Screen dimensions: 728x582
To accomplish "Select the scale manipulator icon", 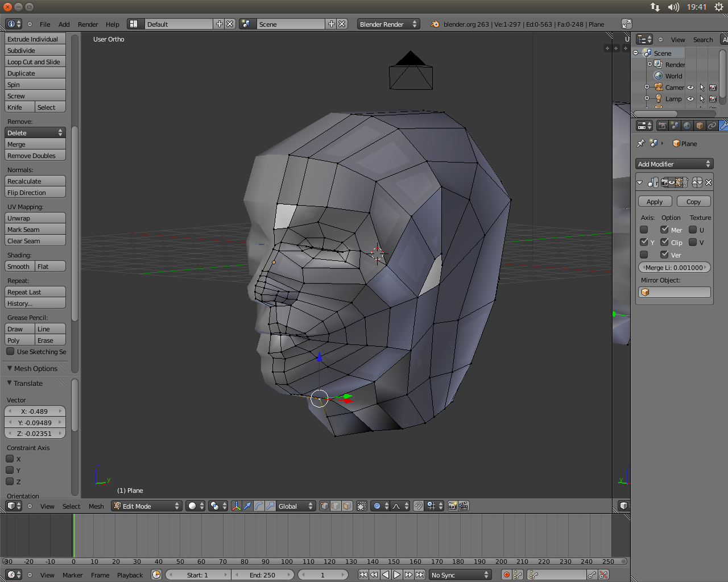I will click(270, 506).
